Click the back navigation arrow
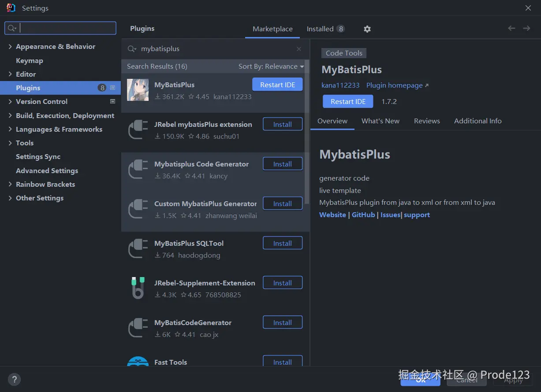541x392 pixels. [x=511, y=28]
